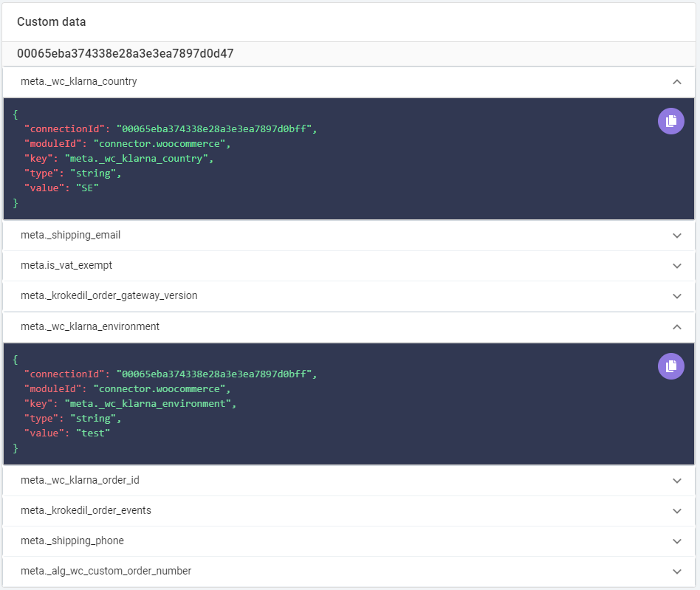Copy the klarna_environment JSON to clipboard

[x=670, y=366]
